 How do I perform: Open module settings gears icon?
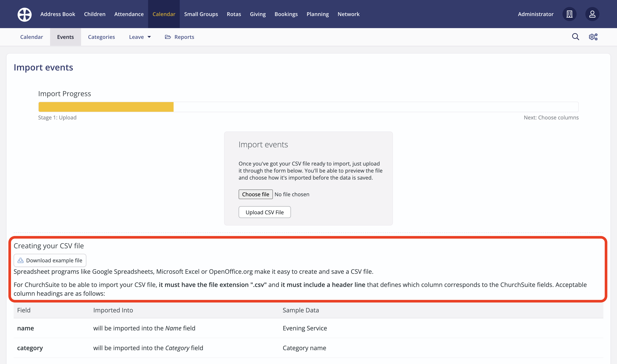click(x=593, y=37)
